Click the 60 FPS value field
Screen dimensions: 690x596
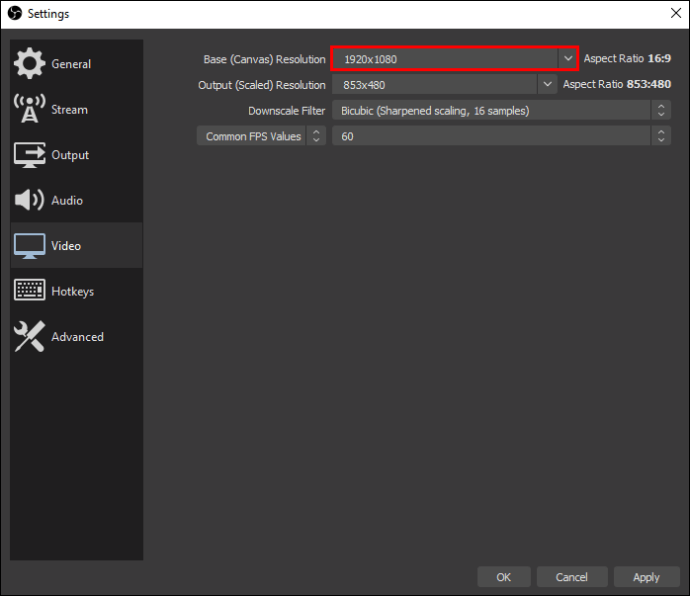[x=491, y=136]
